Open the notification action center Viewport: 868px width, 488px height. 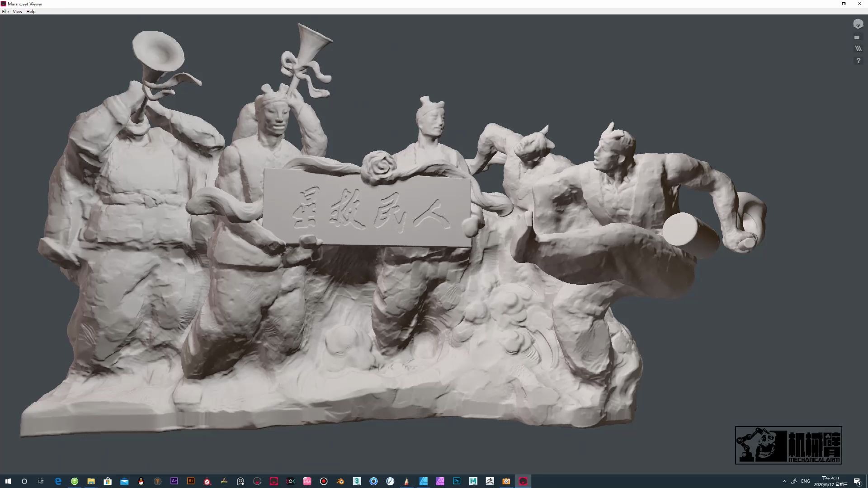click(857, 481)
